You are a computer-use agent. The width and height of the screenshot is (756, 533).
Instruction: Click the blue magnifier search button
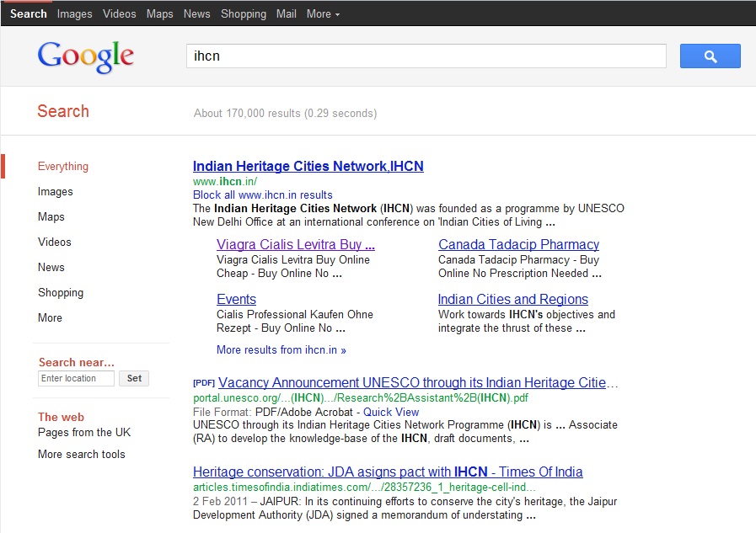[710, 56]
